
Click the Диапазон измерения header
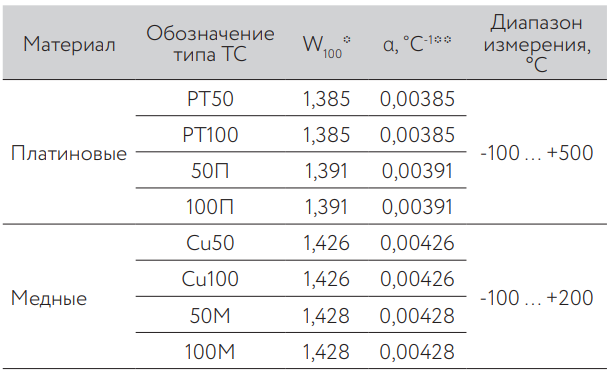537,43
